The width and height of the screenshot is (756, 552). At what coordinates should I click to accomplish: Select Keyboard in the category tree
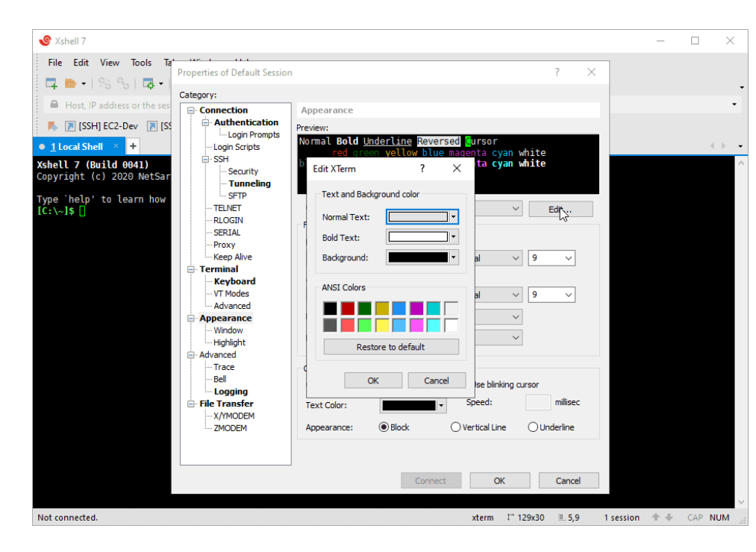[234, 281]
